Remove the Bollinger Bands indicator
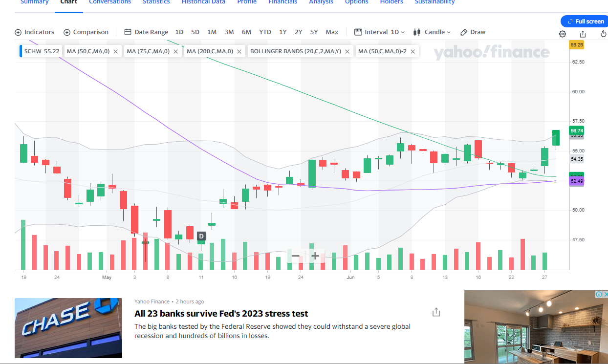The width and height of the screenshot is (608, 364). [x=347, y=51]
